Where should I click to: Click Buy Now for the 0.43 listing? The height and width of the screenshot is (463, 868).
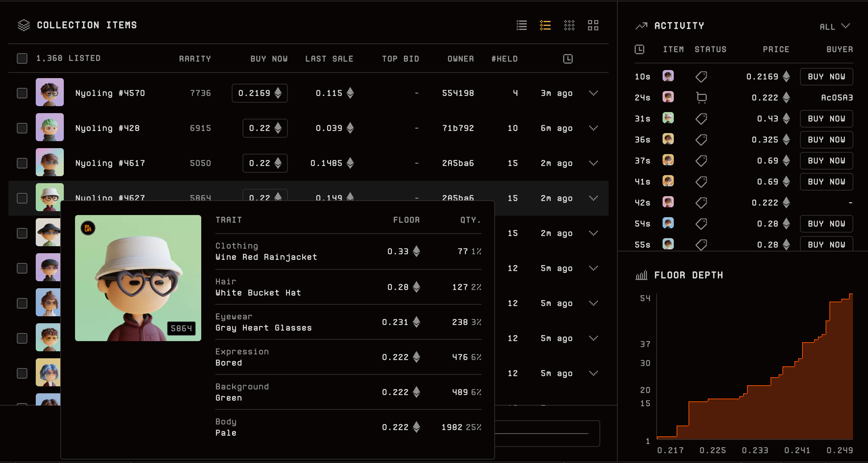[826, 119]
